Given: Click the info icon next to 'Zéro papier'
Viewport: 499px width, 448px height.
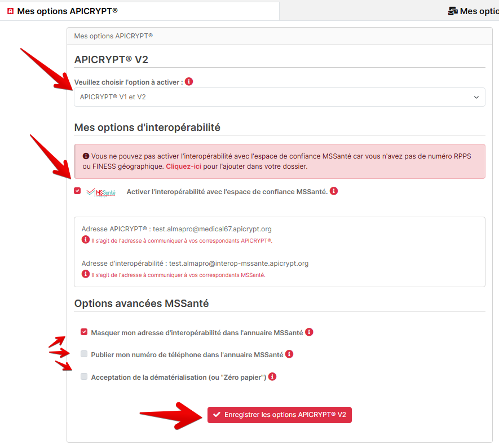Looking at the screenshot, I should click(272, 377).
